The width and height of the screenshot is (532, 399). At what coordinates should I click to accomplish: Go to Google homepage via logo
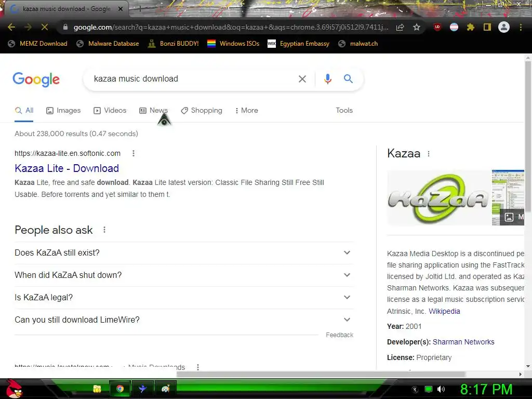36,79
